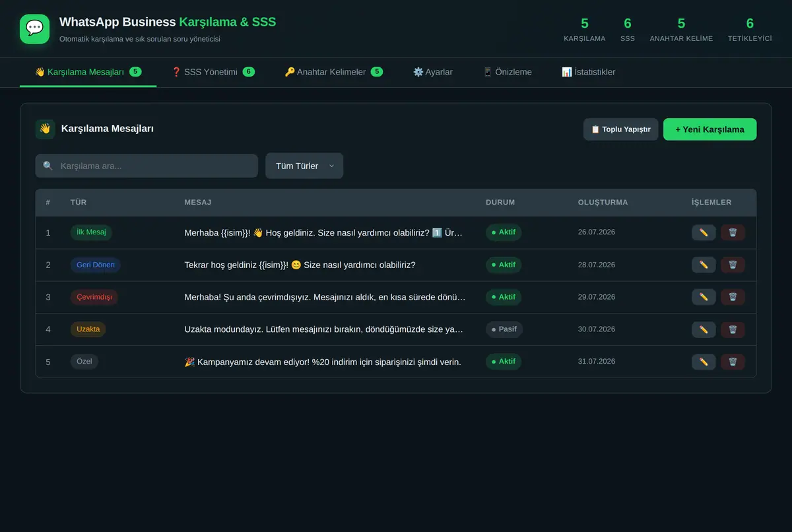Delete the Özel campaign greeting with trash icon
The width and height of the screenshot is (792, 532).
tap(733, 362)
